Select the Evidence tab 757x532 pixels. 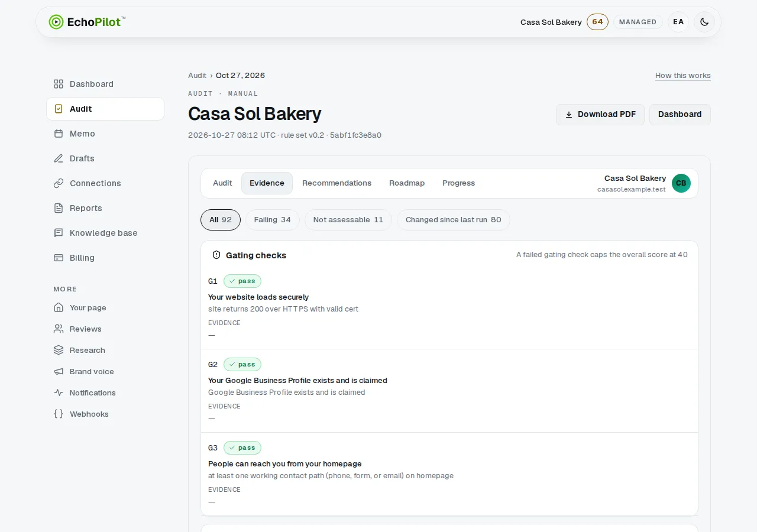267,183
